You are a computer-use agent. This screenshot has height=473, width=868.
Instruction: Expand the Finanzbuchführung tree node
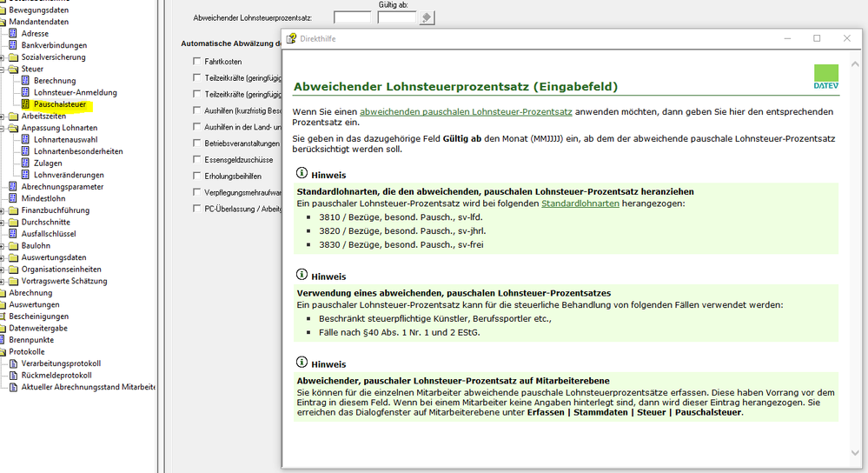tap(3, 210)
